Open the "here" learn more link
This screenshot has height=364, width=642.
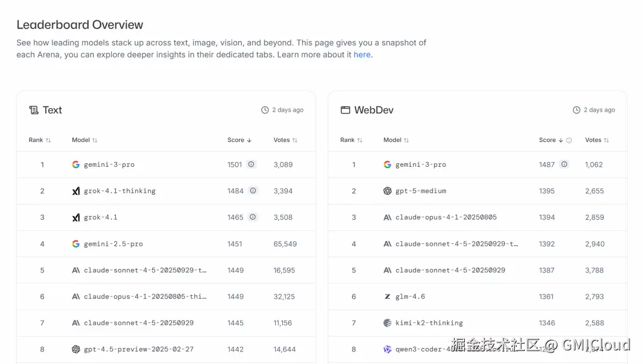pyautogui.click(x=362, y=55)
